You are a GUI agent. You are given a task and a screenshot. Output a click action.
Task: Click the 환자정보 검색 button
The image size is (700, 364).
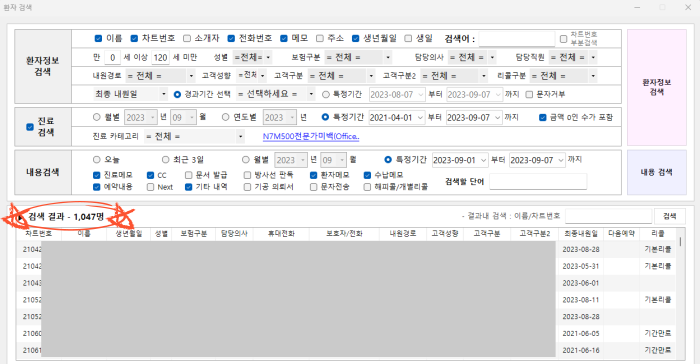tap(657, 88)
